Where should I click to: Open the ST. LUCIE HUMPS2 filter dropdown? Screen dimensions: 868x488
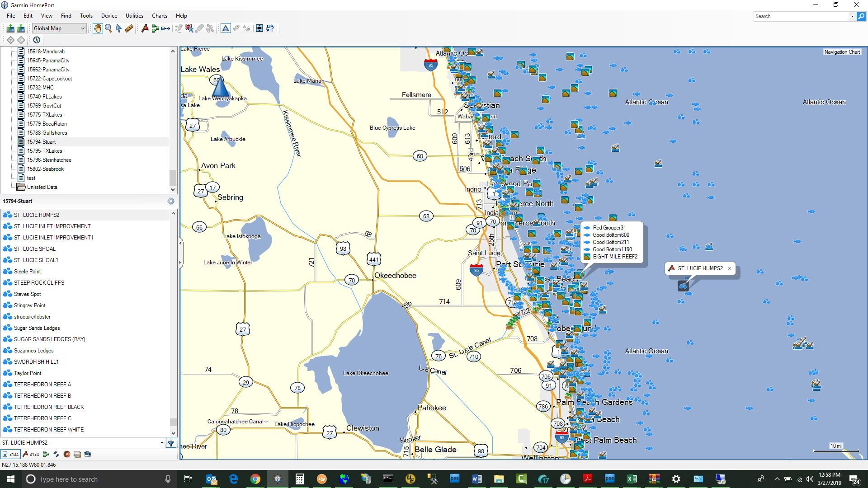point(162,443)
